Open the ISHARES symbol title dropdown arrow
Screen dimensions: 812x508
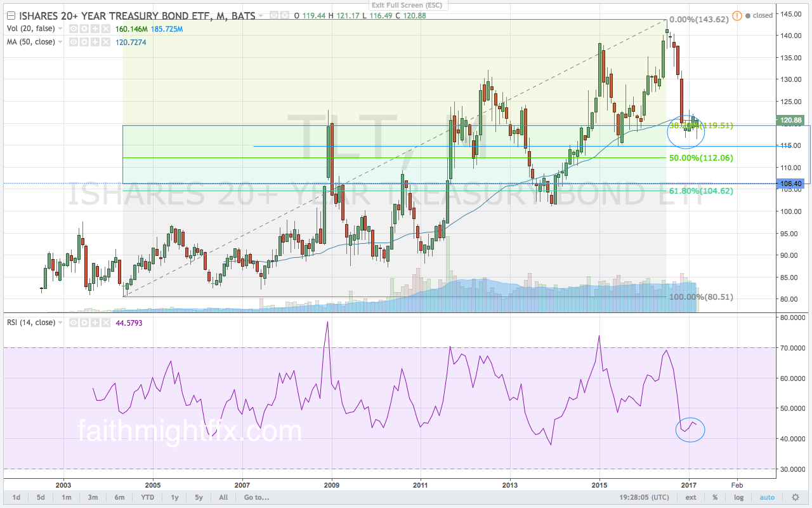[261, 15]
